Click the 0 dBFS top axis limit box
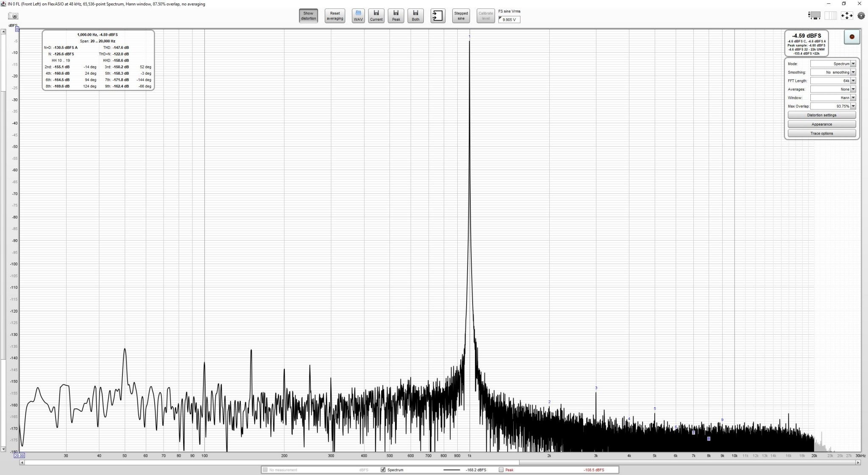The height and width of the screenshot is (475, 868). (x=17, y=29)
